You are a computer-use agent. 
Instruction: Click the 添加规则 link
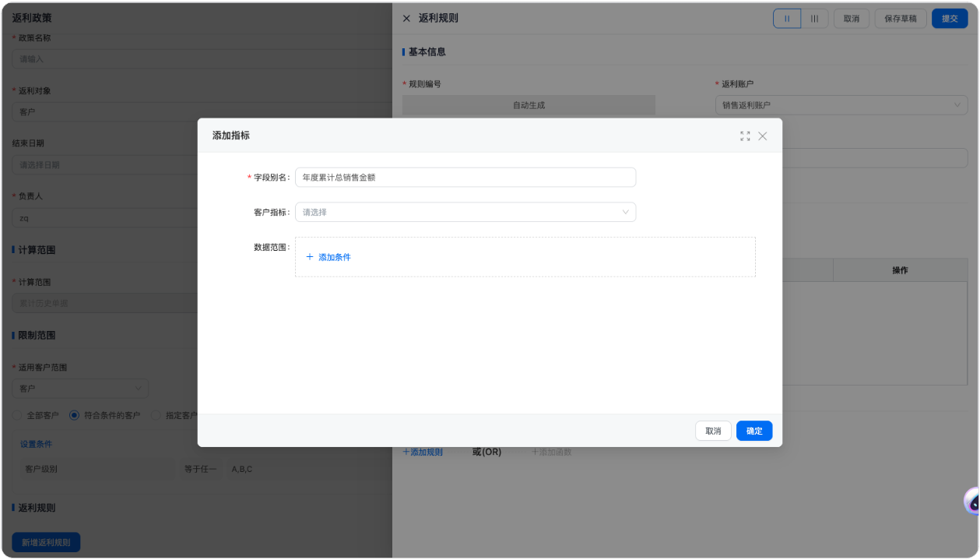pos(423,453)
